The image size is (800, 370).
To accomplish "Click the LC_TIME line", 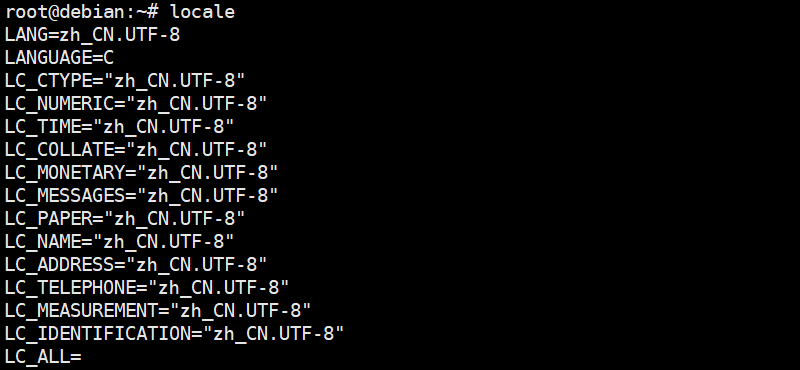I will click(x=119, y=127).
